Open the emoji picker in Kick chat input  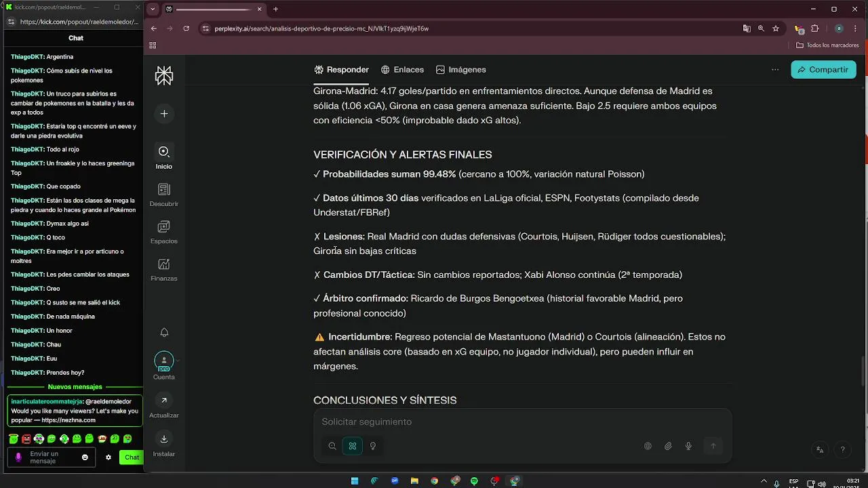pos(85,457)
